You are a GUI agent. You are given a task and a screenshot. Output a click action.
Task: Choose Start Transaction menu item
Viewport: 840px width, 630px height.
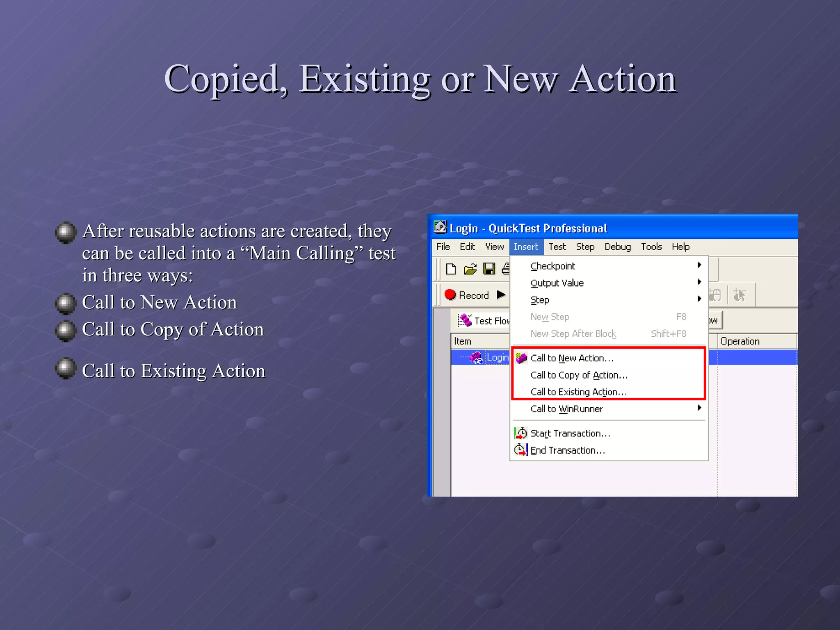pyautogui.click(x=609, y=433)
